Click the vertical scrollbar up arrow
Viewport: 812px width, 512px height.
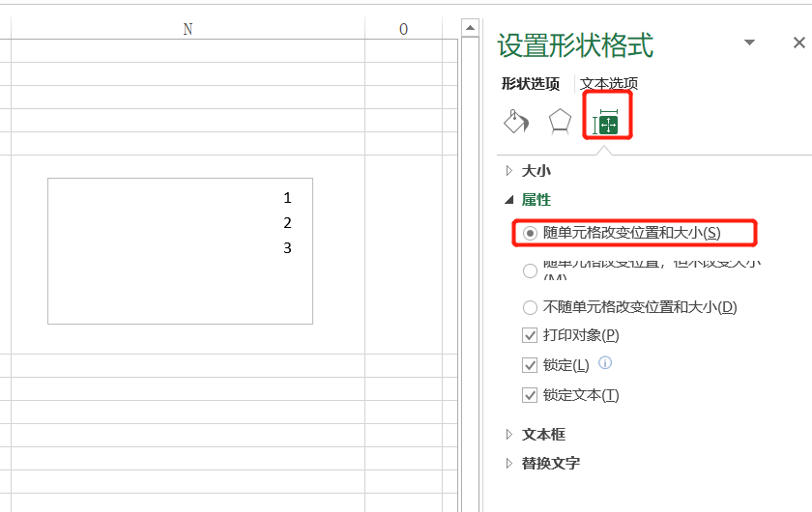coord(470,27)
